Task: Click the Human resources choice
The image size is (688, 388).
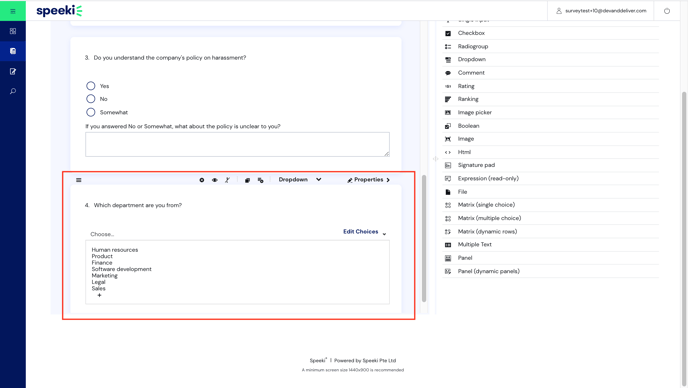Action: pyautogui.click(x=115, y=250)
